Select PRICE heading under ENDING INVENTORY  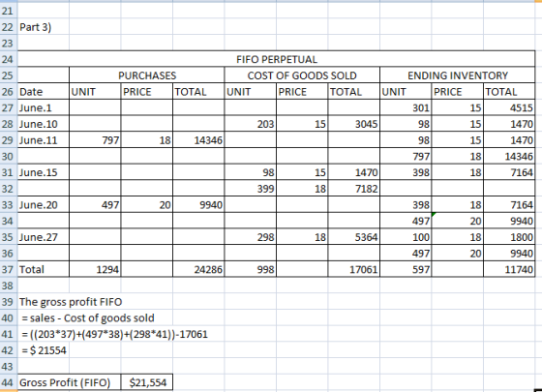(457, 92)
